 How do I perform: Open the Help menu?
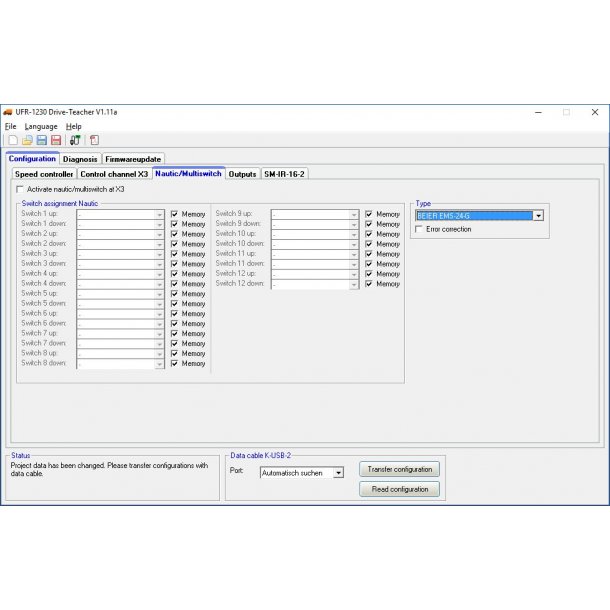point(74,126)
